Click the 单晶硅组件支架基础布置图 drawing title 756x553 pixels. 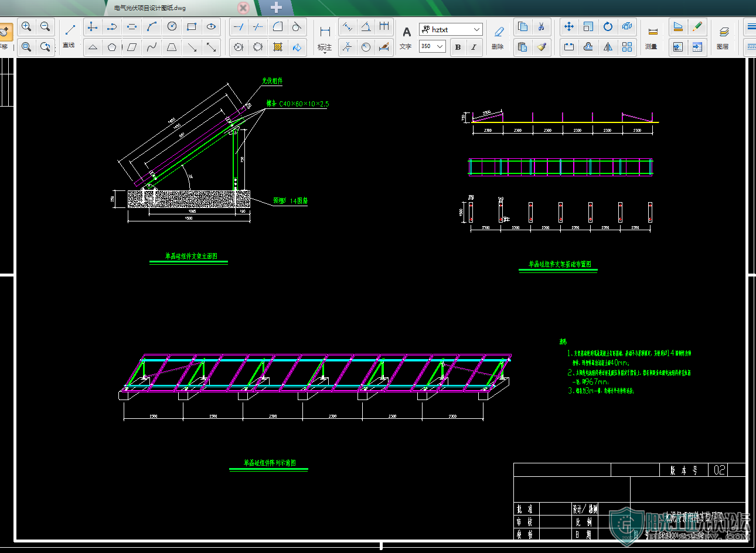pos(560,264)
